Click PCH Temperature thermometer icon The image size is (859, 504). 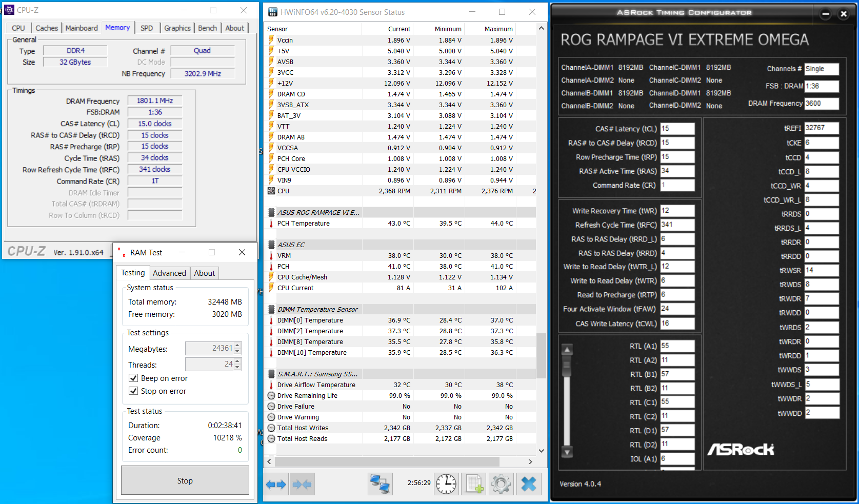(x=271, y=224)
